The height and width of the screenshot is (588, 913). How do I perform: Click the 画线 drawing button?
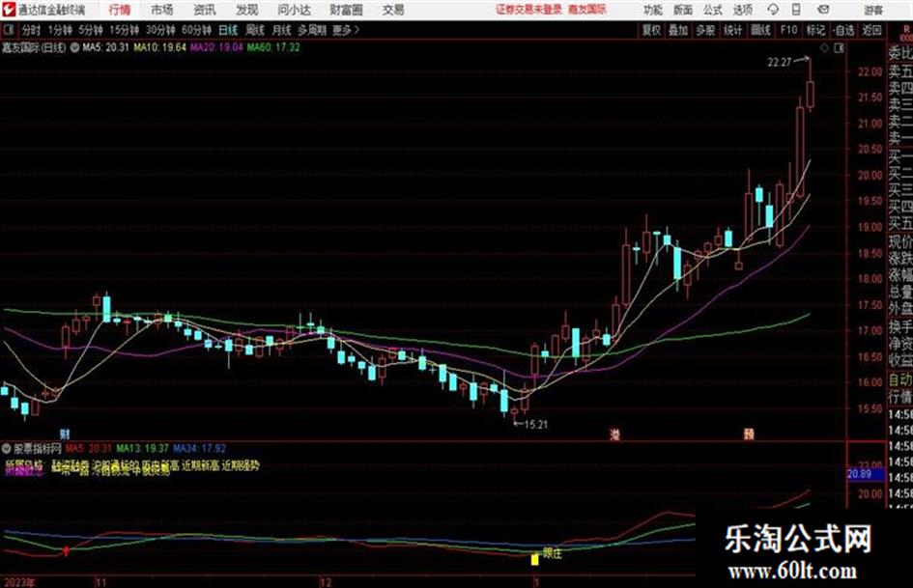pyautogui.click(x=760, y=30)
